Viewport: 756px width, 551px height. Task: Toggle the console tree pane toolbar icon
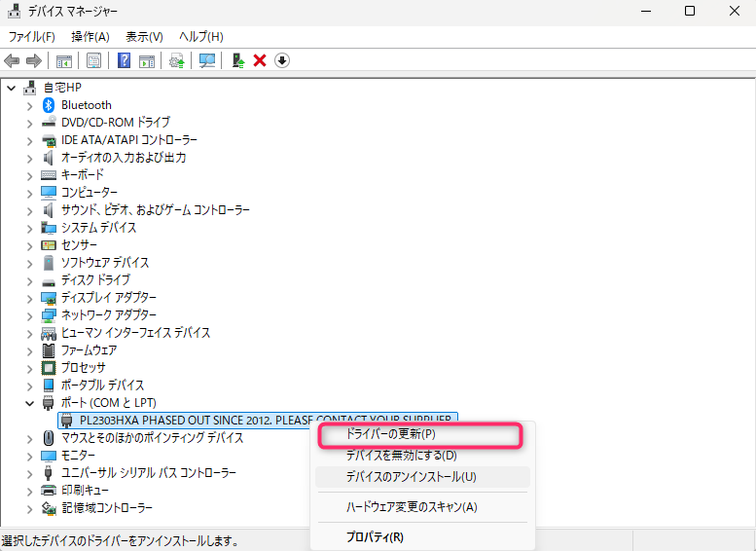[x=63, y=60]
